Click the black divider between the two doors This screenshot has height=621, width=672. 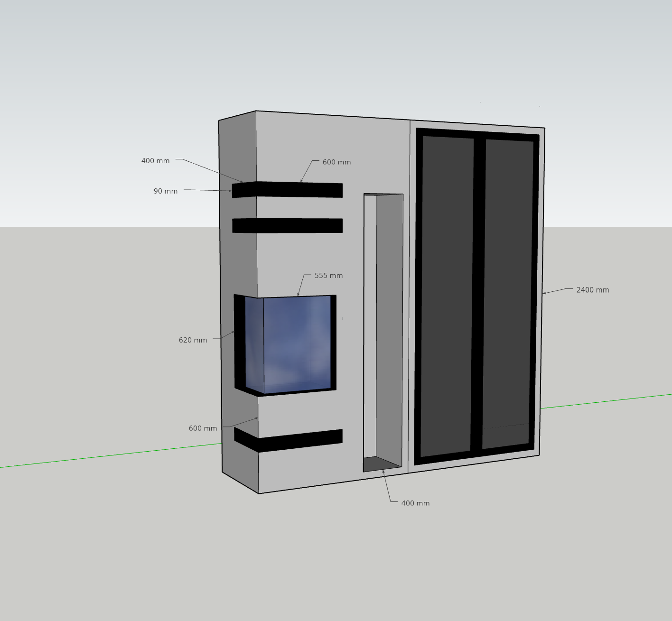478,294
